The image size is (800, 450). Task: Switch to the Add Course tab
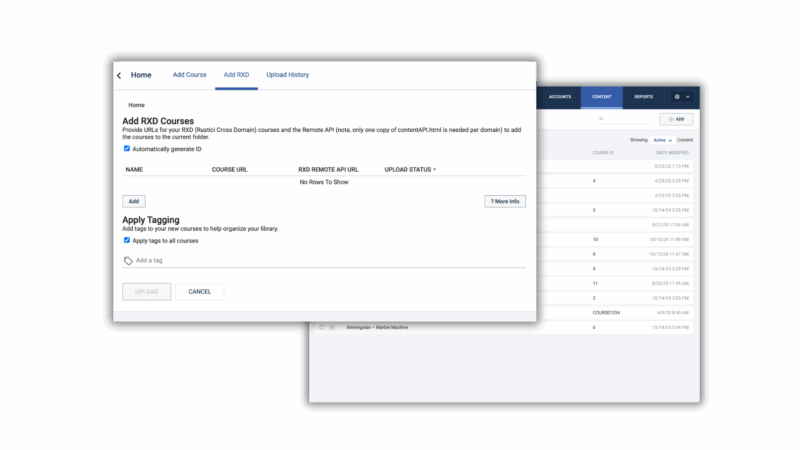point(189,75)
